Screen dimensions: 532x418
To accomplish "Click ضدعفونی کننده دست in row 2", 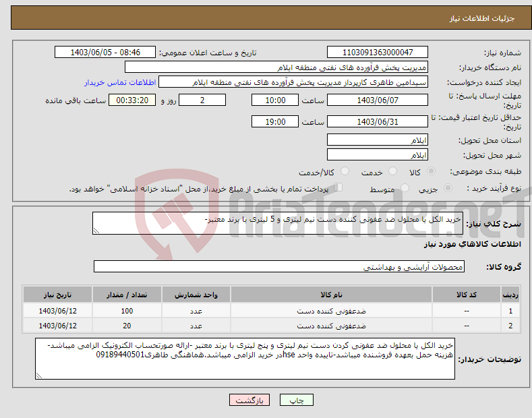I will (x=331, y=326).
